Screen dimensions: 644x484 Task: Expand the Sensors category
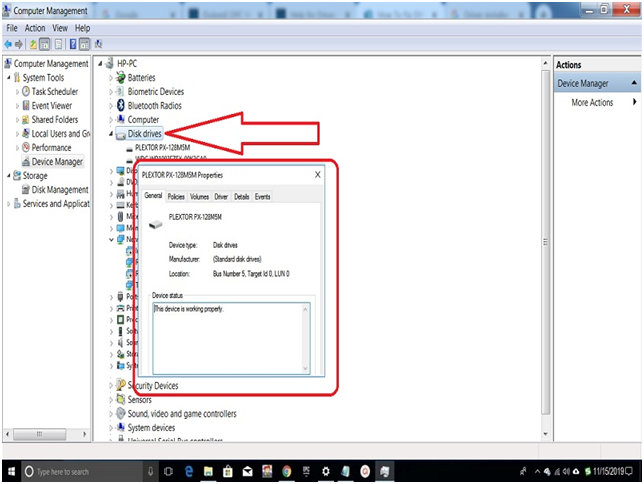(x=110, y=399)
